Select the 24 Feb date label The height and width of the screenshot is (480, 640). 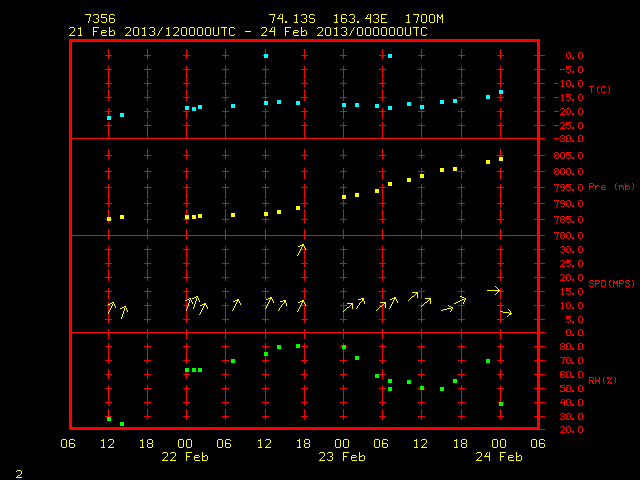(499, 457)
